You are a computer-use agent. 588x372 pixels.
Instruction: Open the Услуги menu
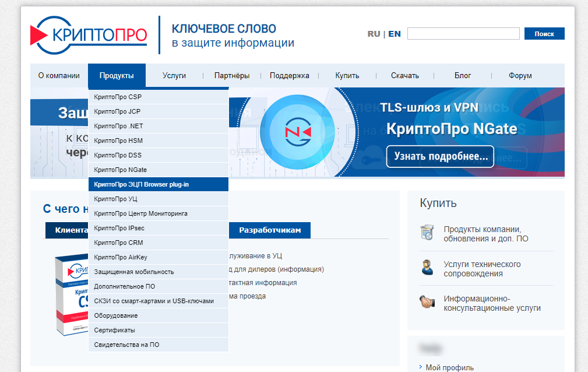pyautogui.click(x=174, y=75)
